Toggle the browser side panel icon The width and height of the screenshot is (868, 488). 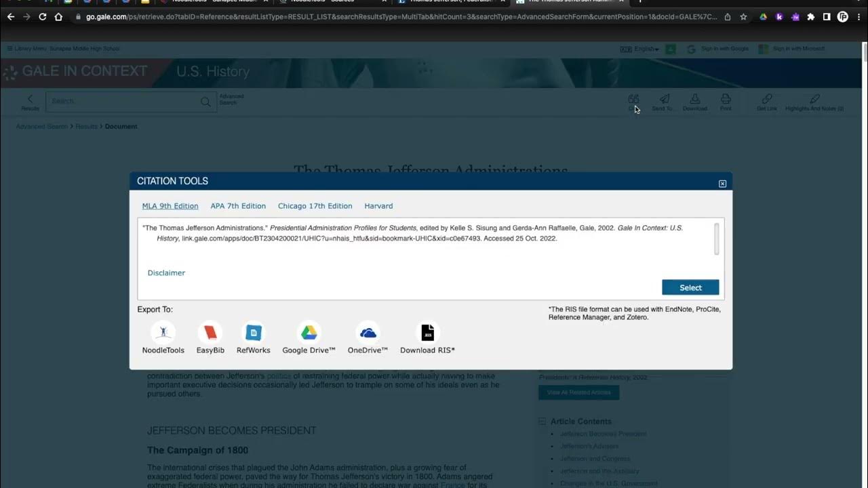(827, 17)
